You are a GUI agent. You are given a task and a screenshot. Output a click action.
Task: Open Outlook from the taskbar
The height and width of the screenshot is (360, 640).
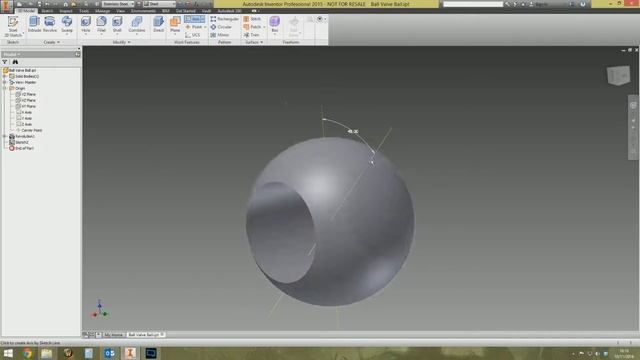(109, 353)
